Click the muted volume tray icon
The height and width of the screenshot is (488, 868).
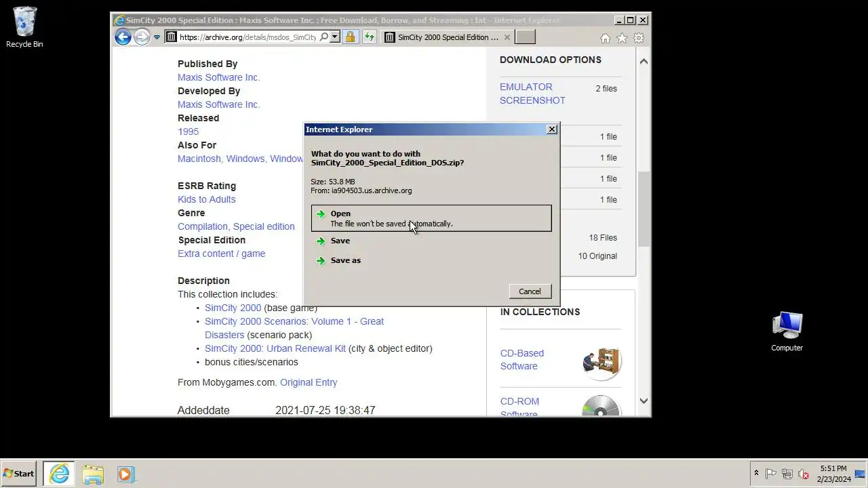pos(804,474)
